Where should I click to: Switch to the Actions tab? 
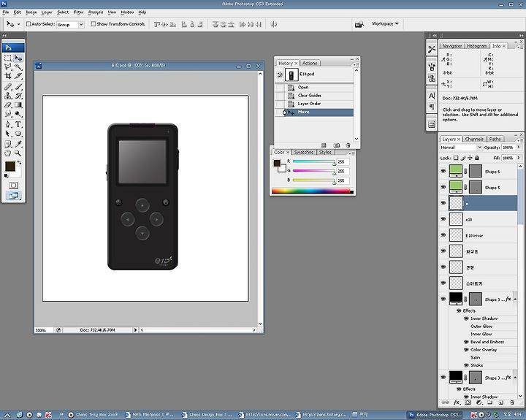pos(310,63)
